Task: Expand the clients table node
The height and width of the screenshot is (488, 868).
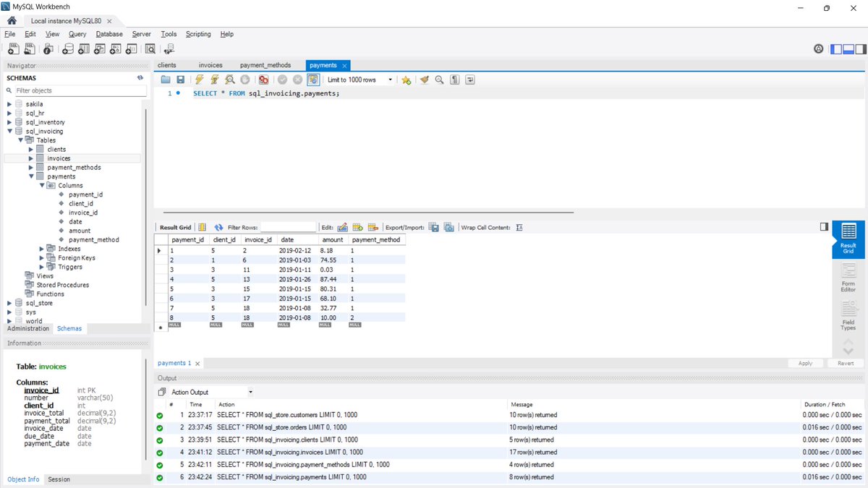Action: [31, 150]
